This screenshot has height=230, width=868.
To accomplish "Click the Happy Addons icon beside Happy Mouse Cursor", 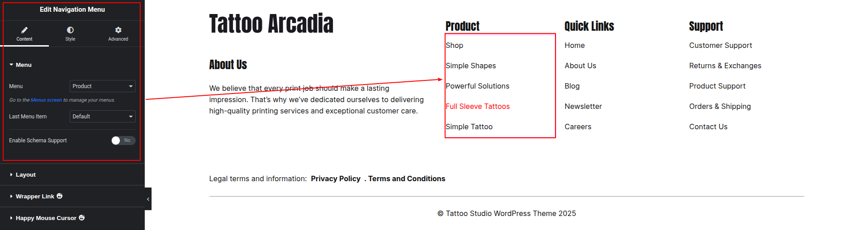I will pyautogui.click(x=82, y=218).
